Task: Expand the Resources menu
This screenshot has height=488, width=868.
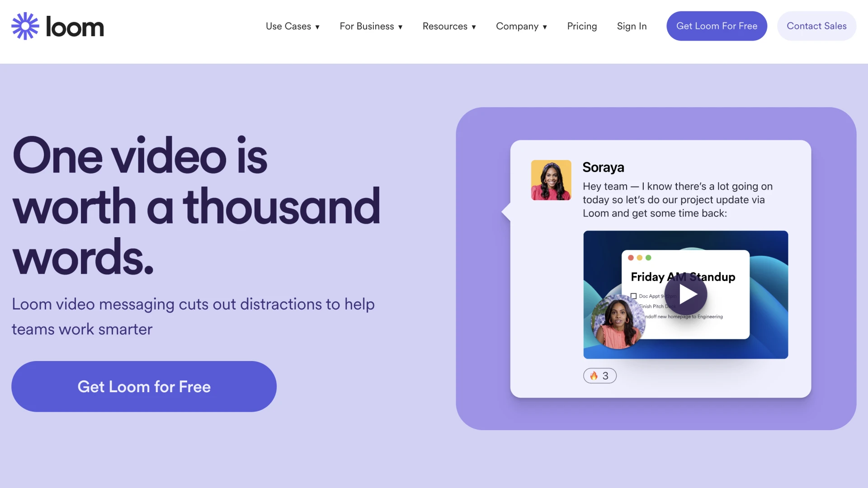Action: point(449,26)
